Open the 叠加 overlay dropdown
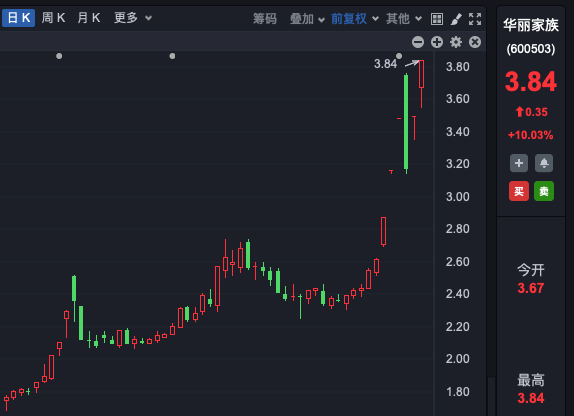 tap(307, 19)
